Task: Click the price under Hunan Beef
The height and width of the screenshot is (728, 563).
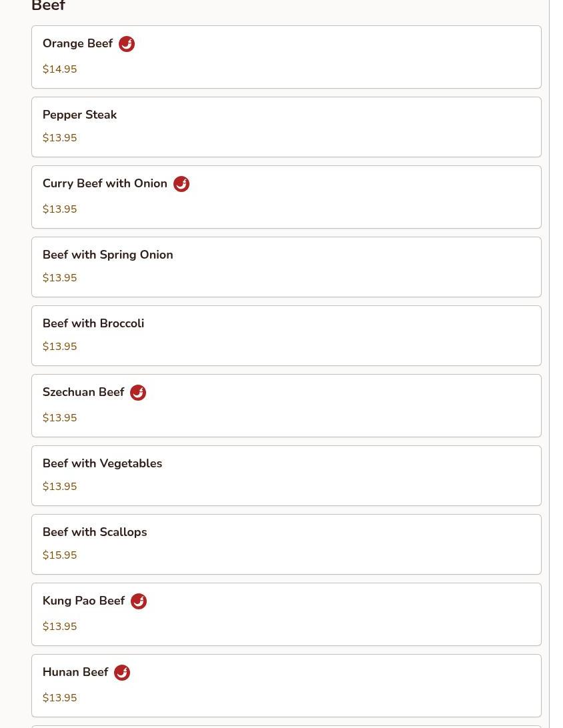Action: [59, 698]
